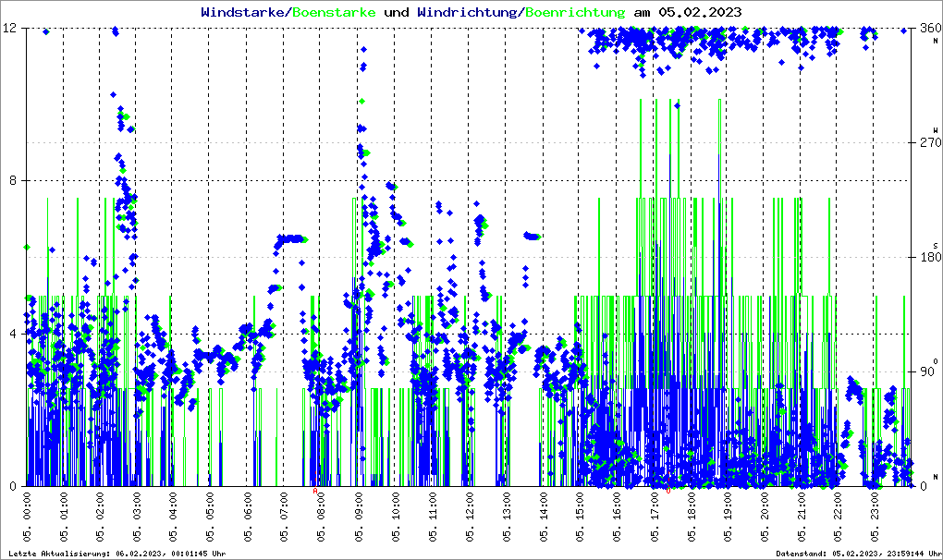Screen dimensions: 943x560
Task: Click the green 'Boenstarke' word in the title
Action: [333, 12]
